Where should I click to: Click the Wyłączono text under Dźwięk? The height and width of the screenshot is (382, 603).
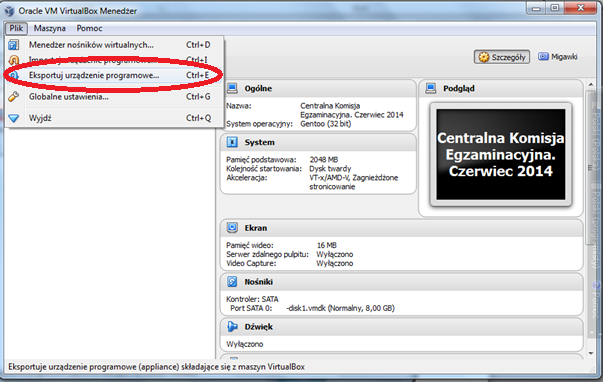click(x=245, y=344)
